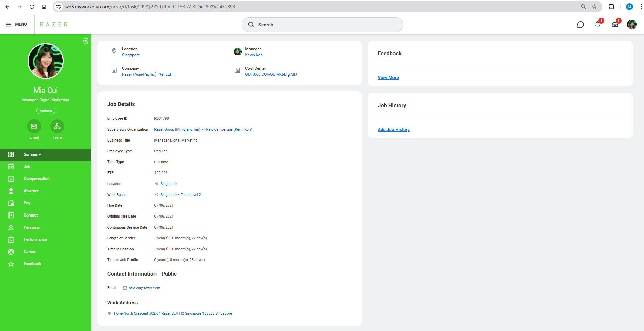Export profile as PDF icon
Viewport: 644px width, 331px height.
pyautogui.click(x=86, y=41)
